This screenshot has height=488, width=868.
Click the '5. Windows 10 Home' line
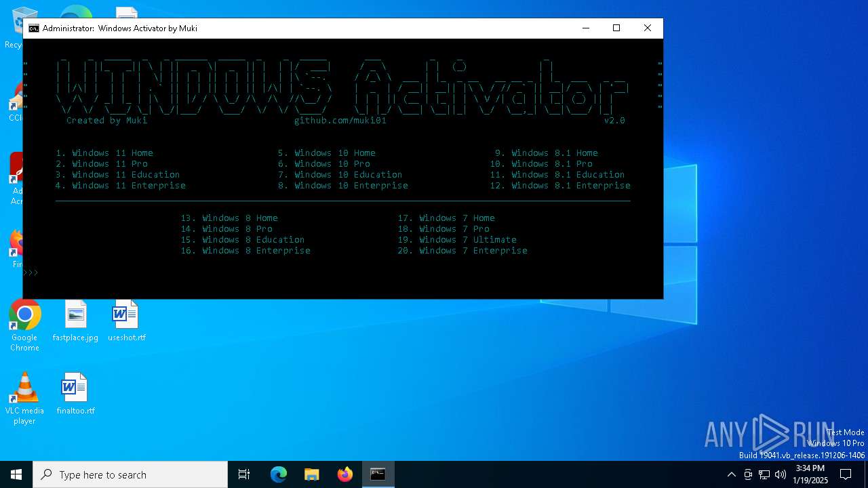coord(327,153)
